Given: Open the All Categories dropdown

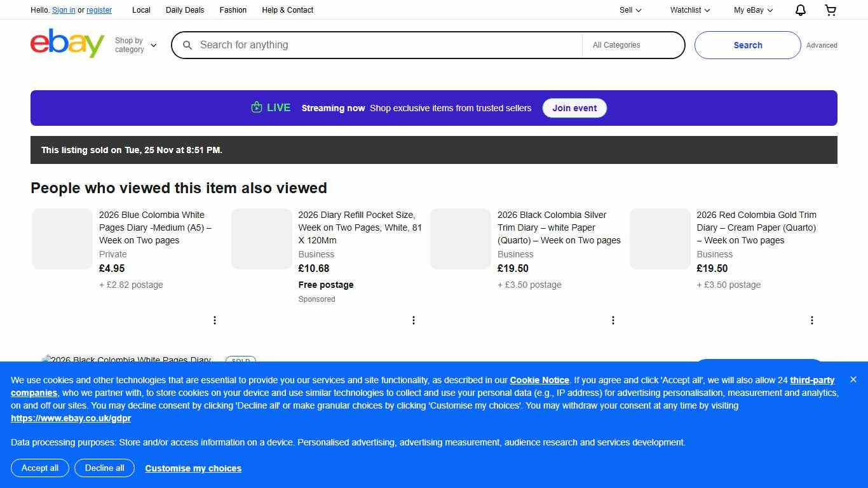Looking at the screenshot, I should tap(632, 45).
